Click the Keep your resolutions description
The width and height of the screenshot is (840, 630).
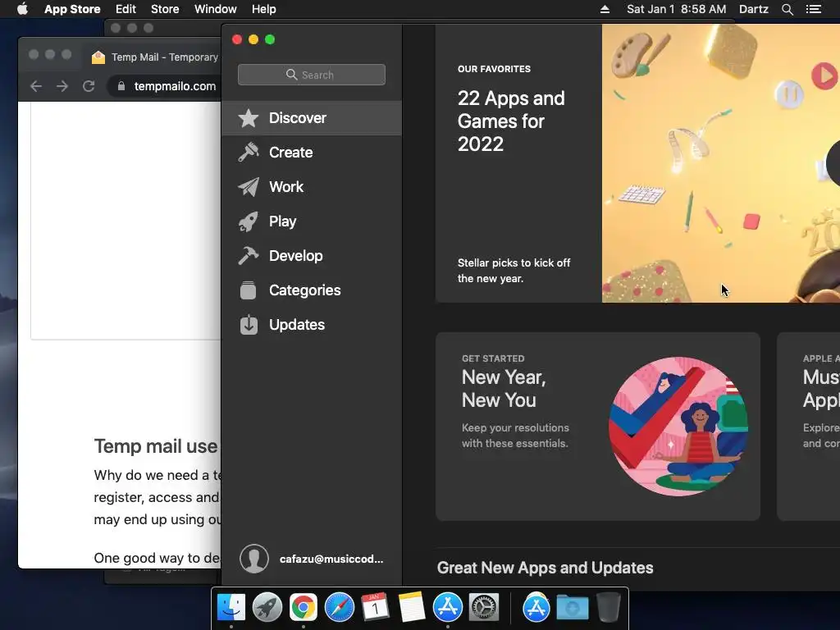pyautogui.click(x=515, y=436)
